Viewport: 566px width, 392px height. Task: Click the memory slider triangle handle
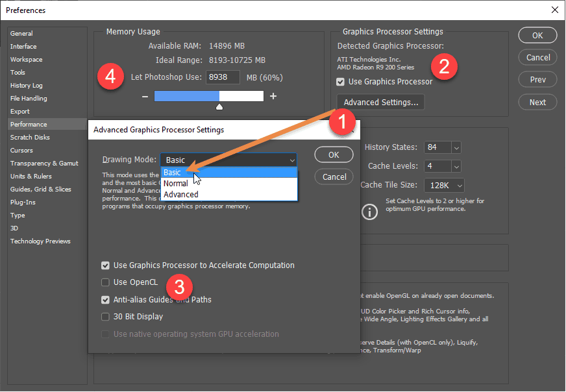tap(219, 107)
